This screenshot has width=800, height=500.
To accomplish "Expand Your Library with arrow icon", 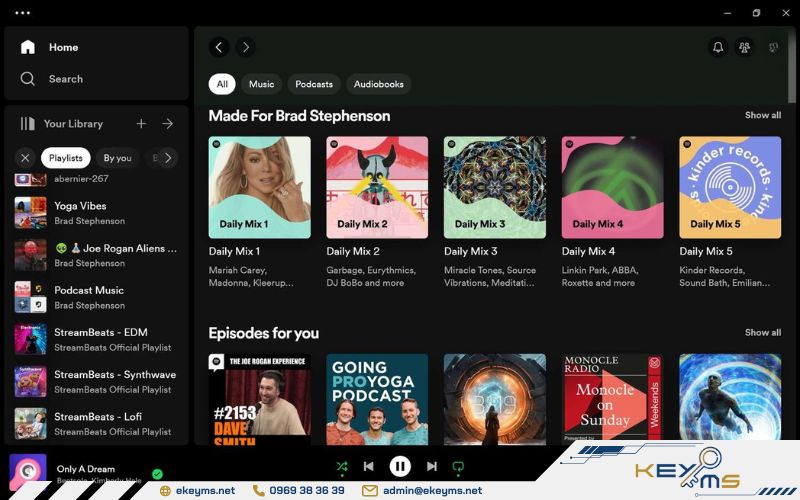I will tap(167, 123).
